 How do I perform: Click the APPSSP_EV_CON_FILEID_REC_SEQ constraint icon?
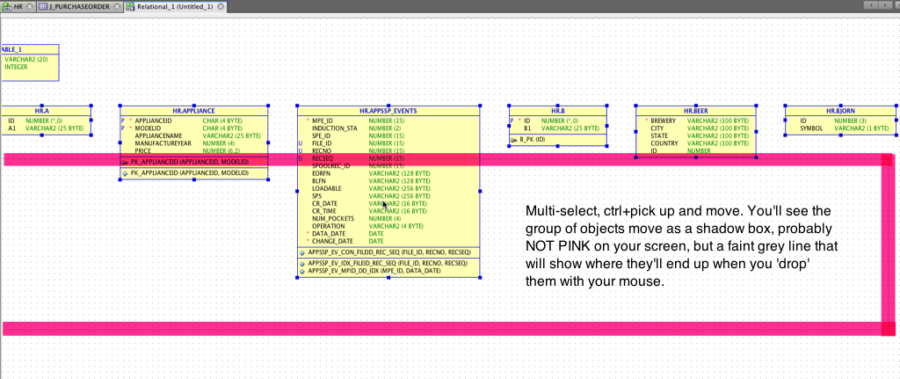pos(302,252)
